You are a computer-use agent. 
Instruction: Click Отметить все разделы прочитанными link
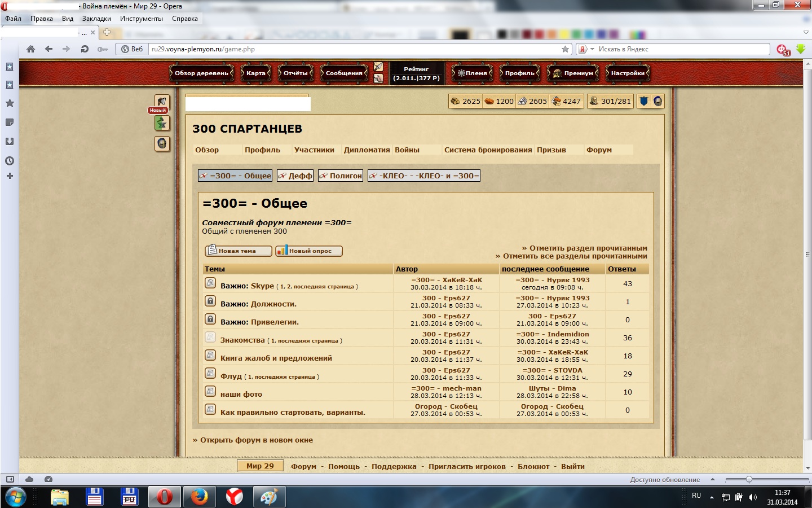pyautogui.click(x=571, y=256)
